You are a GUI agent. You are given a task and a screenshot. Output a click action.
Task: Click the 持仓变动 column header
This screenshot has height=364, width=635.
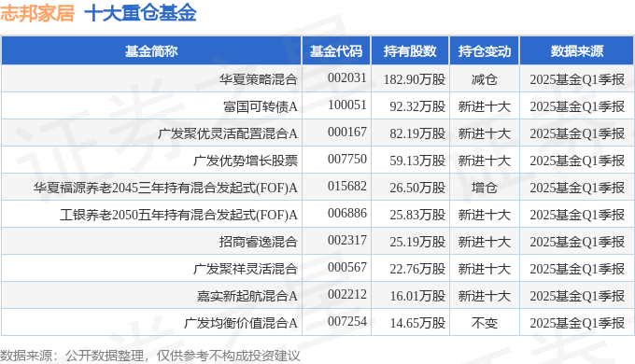[x=485, y=51]
